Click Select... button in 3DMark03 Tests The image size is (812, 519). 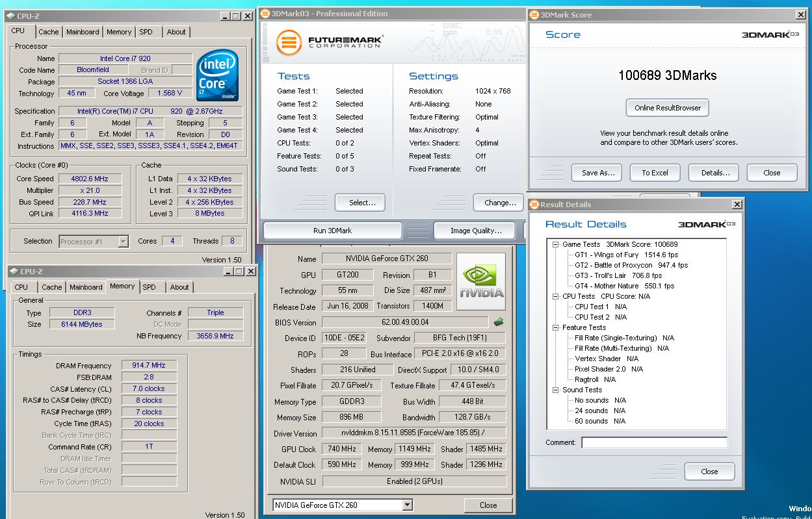coord(360,203)
